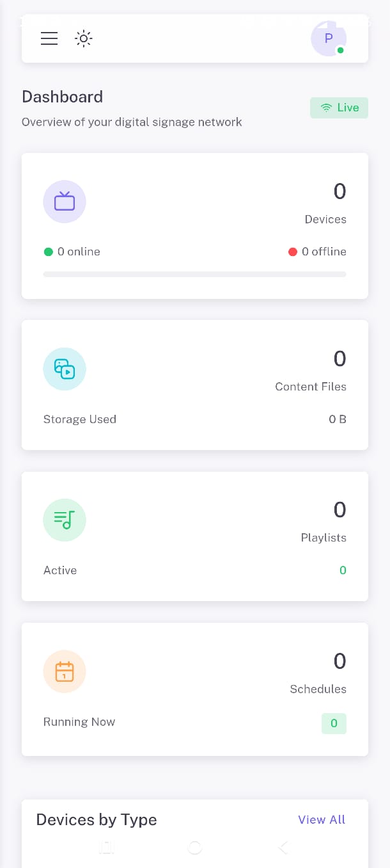Click the wifi icon inside the Live badge
The height and width of the screenshot is (868, 390).
pos(326,108)
